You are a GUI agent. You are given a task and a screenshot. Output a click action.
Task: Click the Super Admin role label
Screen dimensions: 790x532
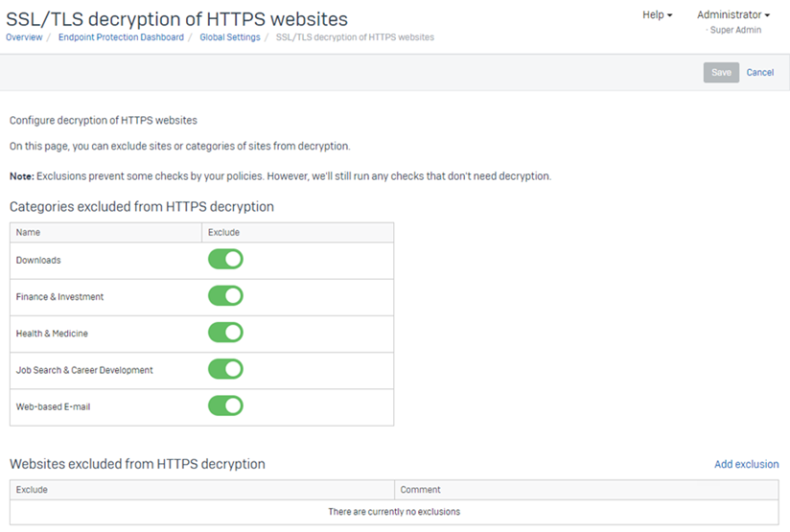[734, 31]
